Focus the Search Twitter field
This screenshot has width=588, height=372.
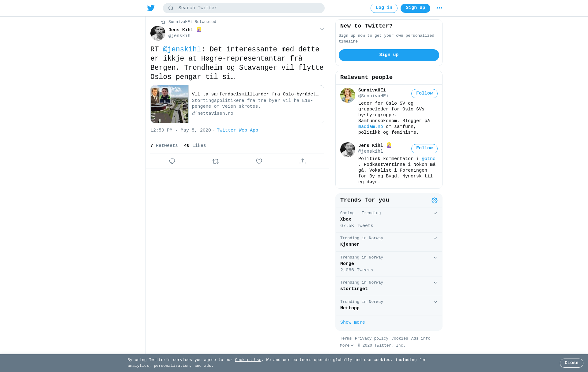coord(244,8)
